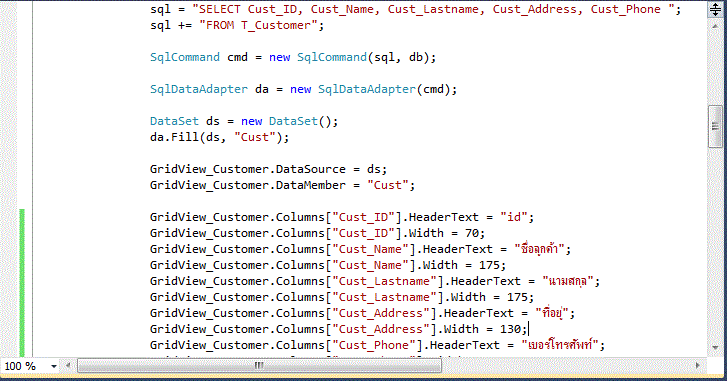Viewport: 727px width, 384px height.
Task: Click the Cust_ID HeaderText = "id" line
Action: pos(342,218)
